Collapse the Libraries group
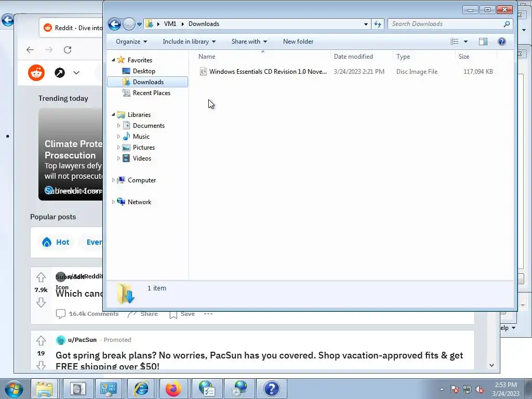The image size is (532, 399). coord(113,115)
